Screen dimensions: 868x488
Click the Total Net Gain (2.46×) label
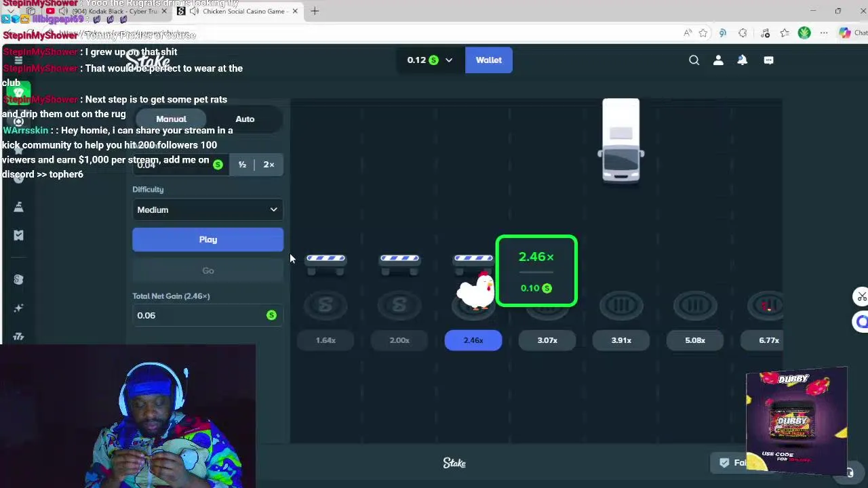[171, 296]
